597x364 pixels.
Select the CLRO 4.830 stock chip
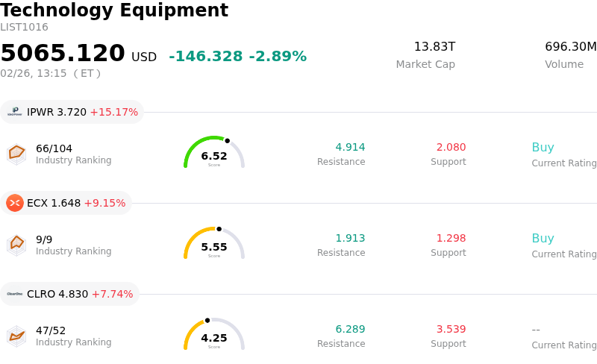[x=70, y=294]
